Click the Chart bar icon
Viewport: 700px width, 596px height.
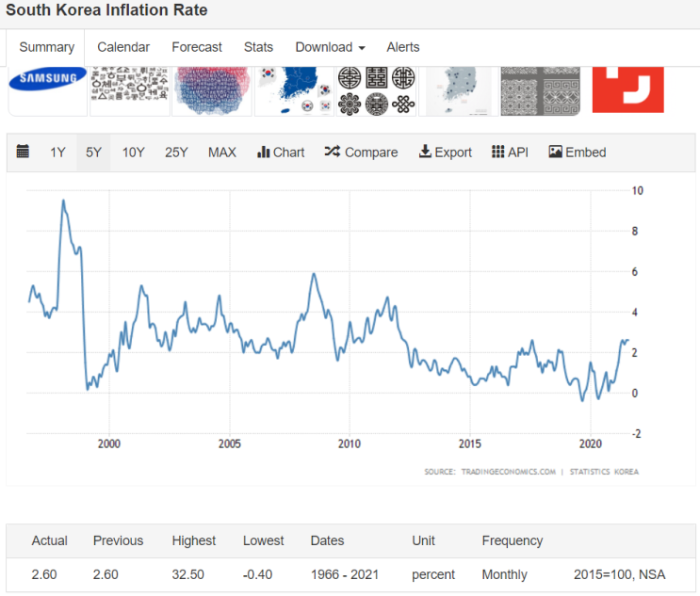264,153
